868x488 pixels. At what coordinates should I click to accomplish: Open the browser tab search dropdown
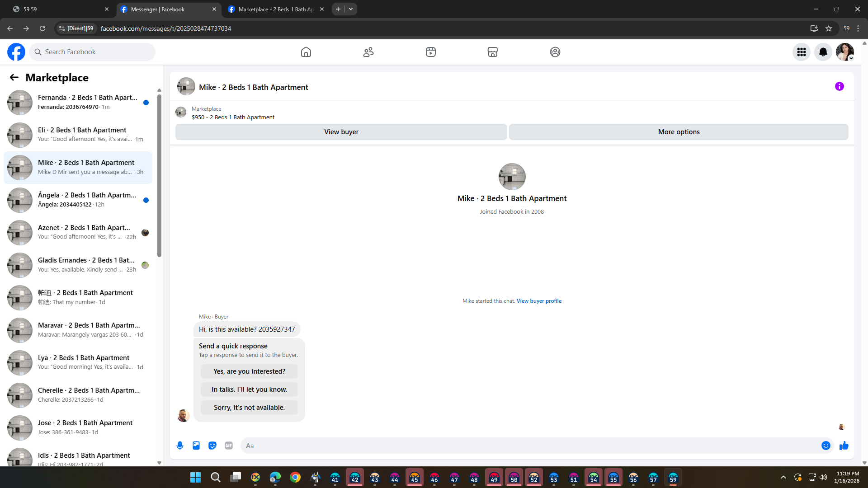(351, 9)
